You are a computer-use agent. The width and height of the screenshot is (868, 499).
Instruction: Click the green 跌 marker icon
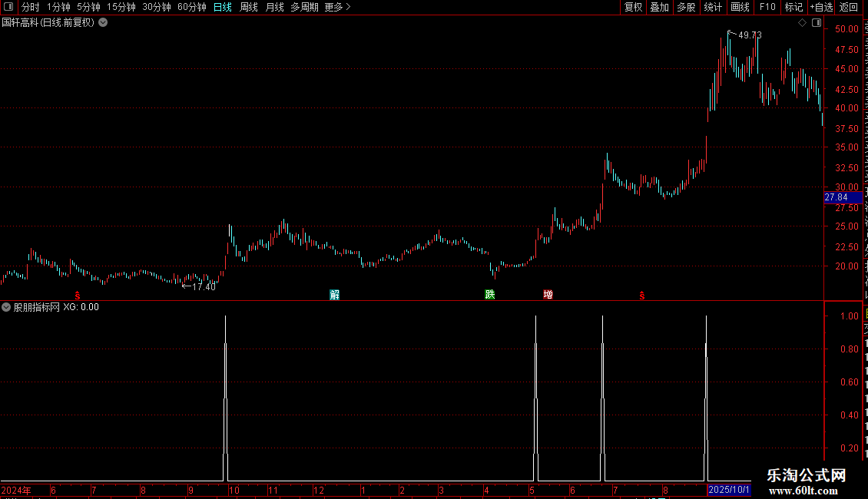tap(490, 294)
